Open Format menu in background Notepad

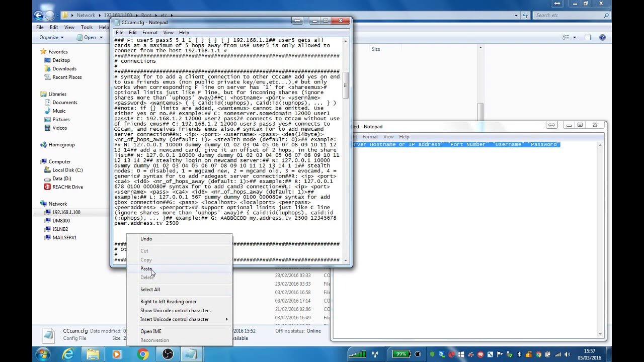coord(370,137)
